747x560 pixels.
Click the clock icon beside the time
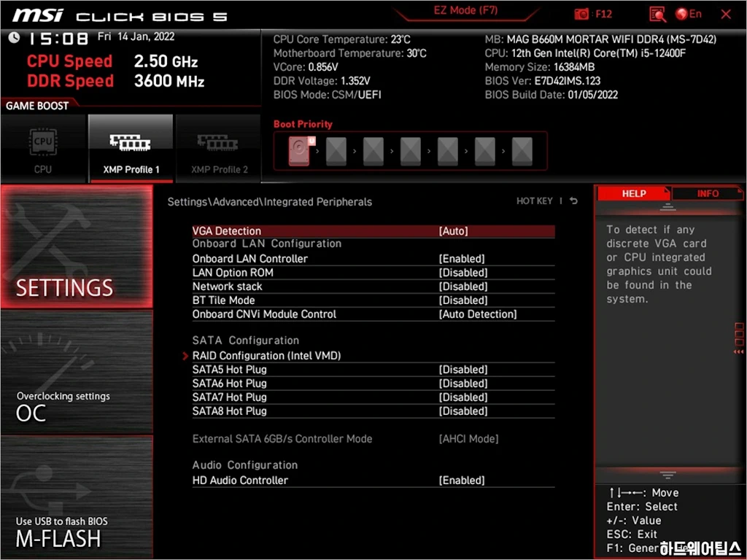click(x=14, y=38)
